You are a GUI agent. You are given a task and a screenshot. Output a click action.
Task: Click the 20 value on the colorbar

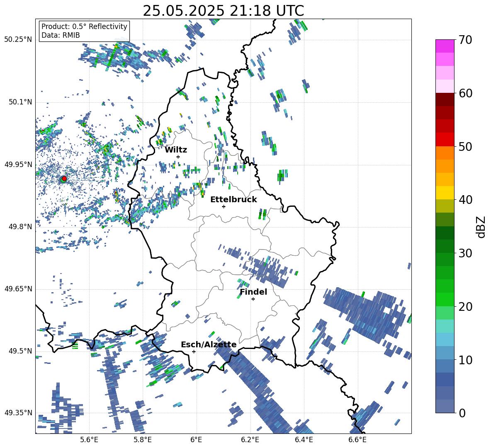(x=465, y=307)
